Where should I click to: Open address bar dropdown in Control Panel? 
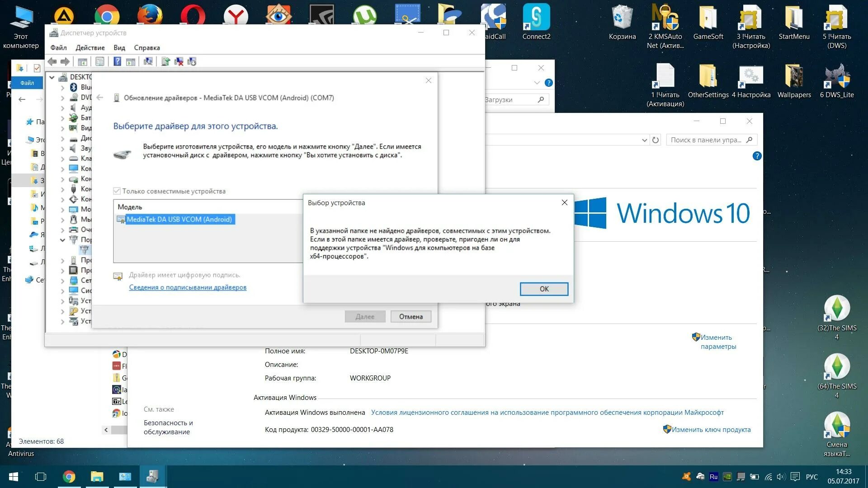(x=644, y=140)
